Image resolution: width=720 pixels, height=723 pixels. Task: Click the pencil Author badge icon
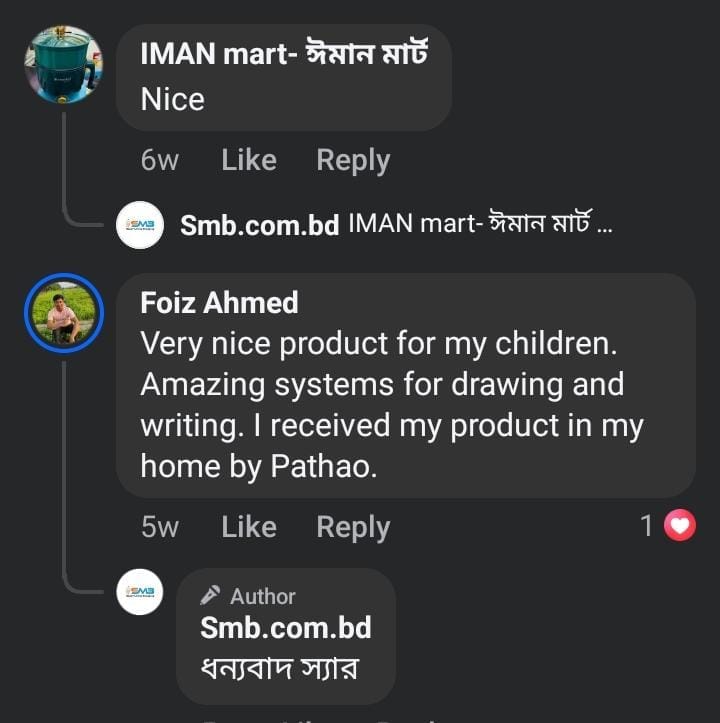(210, 596)
